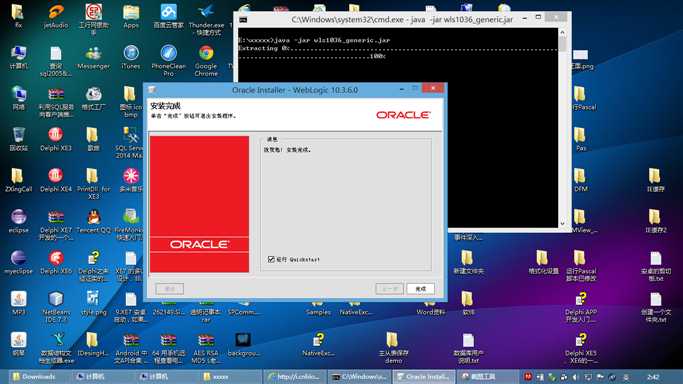
Task: Click cmd window scrollbar up arrow
Action: (x=562, y=33)
